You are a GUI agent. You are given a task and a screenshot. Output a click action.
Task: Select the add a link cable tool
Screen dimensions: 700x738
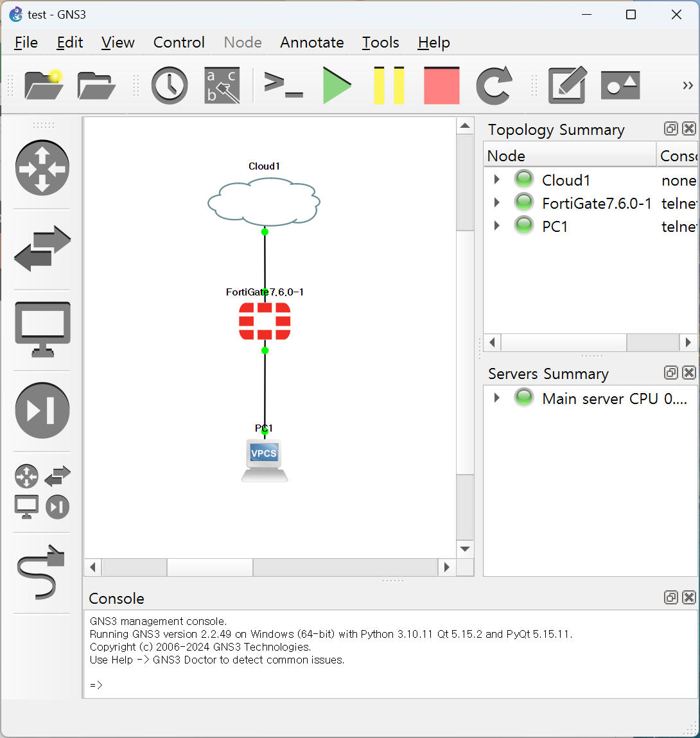coord(42,572)
